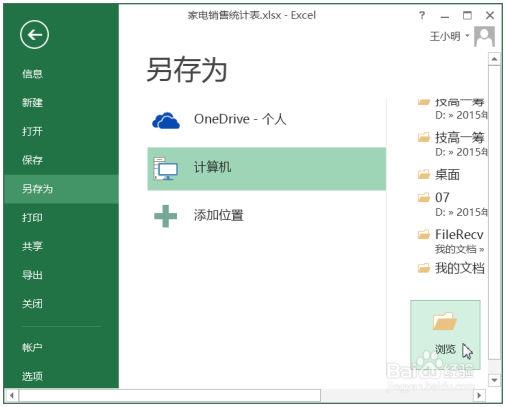Image resolution: width=506 pixels, height=407 pixels.
Task: Click folder icon beside 我的文档
Action: tap(424, 268)
